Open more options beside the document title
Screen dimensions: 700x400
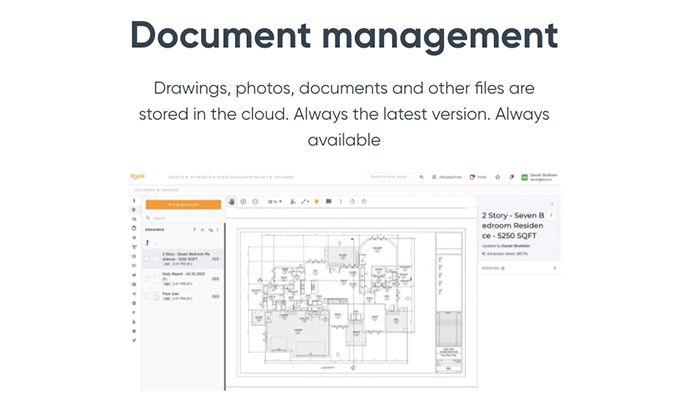tap(552, 215)
